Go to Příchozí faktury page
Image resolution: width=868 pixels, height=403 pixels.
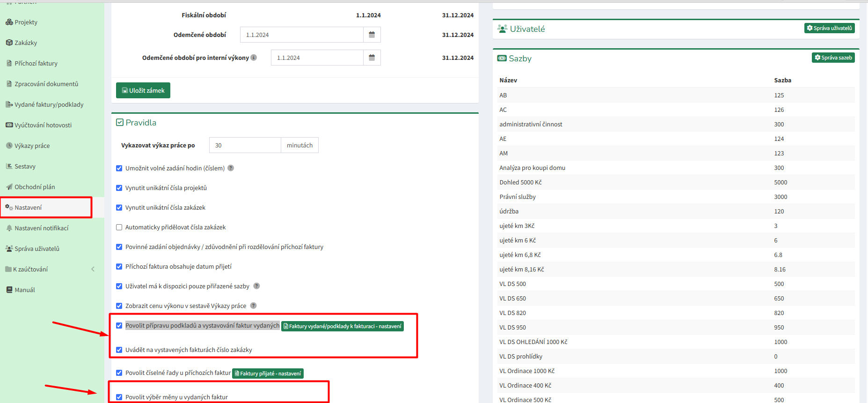tap(36, 63)
